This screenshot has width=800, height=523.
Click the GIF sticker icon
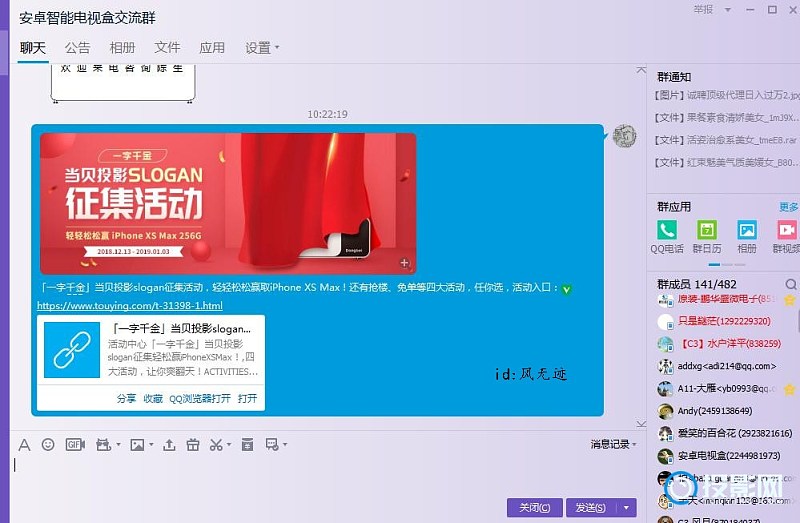(74, 444)
